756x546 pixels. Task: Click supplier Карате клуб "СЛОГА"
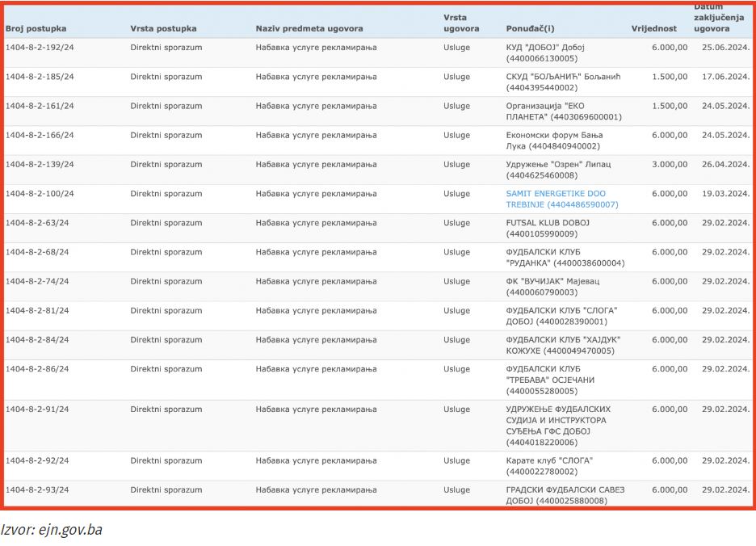pos(549,466)
